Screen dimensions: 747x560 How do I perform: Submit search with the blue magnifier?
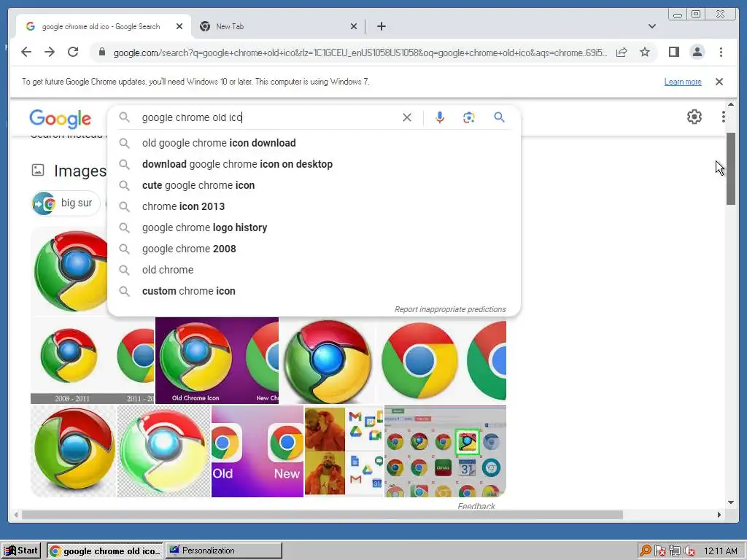pos(499,117)
